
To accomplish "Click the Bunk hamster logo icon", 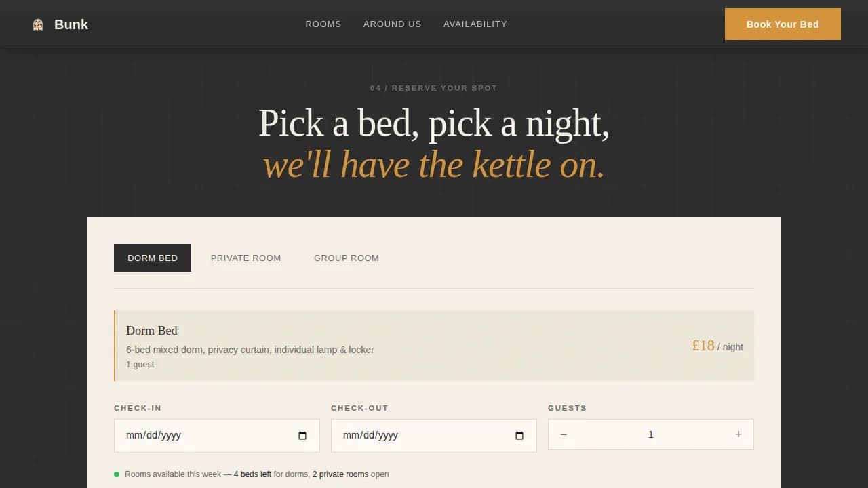I will (x=37, y=24).
